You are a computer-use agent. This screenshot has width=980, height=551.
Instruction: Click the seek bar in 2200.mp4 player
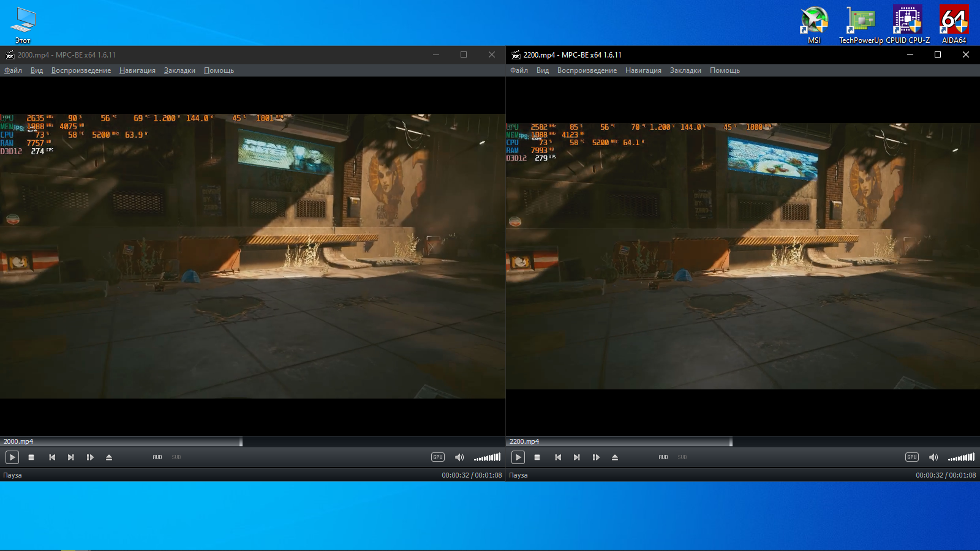pyautogui.click(x=743, y=441)
